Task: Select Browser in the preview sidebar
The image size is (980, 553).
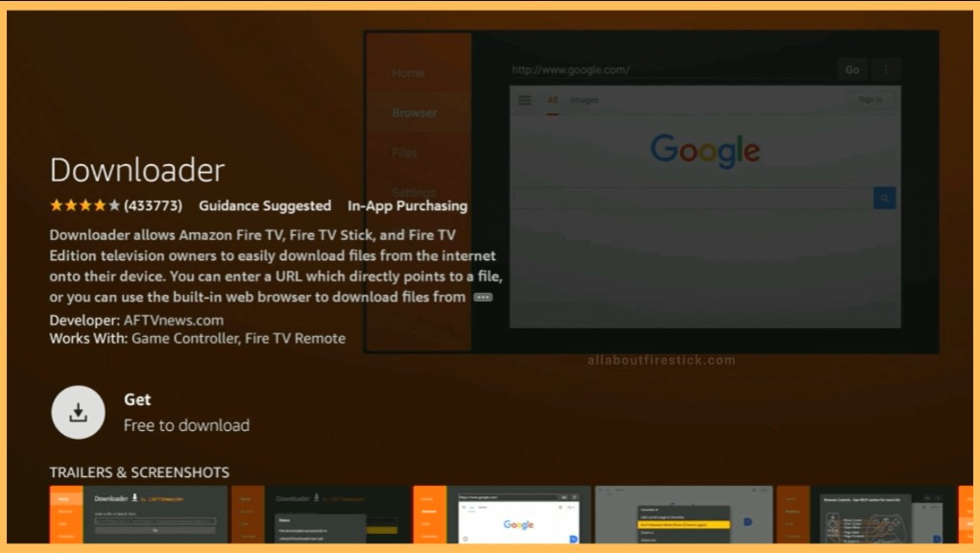Action: point(414,112)
